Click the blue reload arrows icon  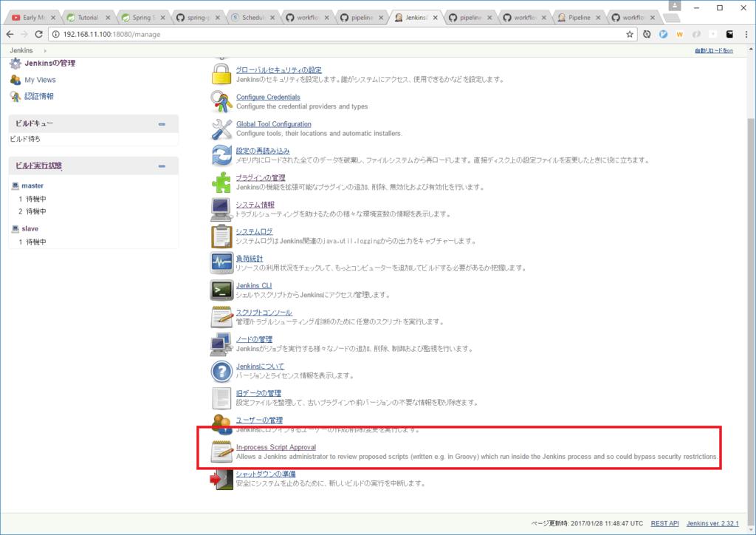[x=221, y=155]
